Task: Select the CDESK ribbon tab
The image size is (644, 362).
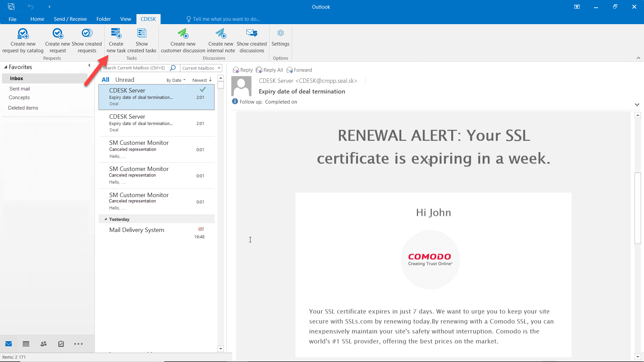Action: pyautogui.click(x=148, y=19)
